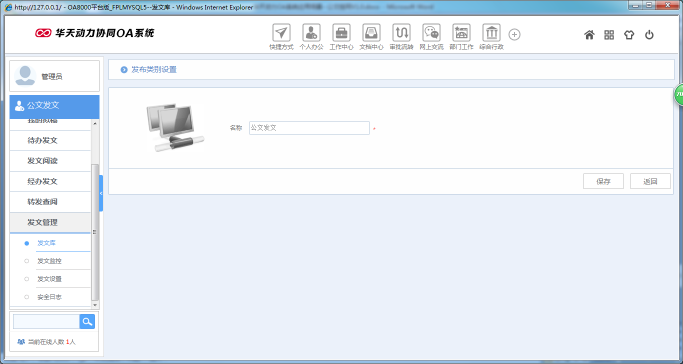The width and height of the screenshot is (683, 364).
Task: Open 综合行政 building icon
Action: pos(491,33)
